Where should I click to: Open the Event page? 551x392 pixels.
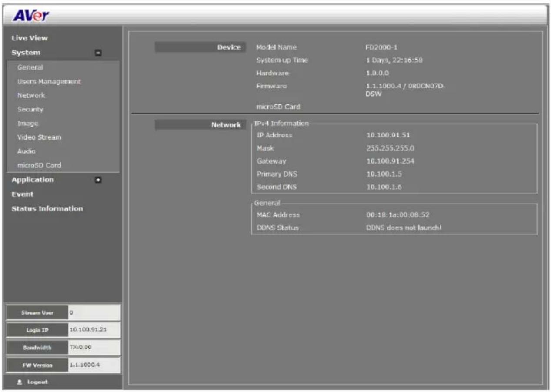click(22, 194)
